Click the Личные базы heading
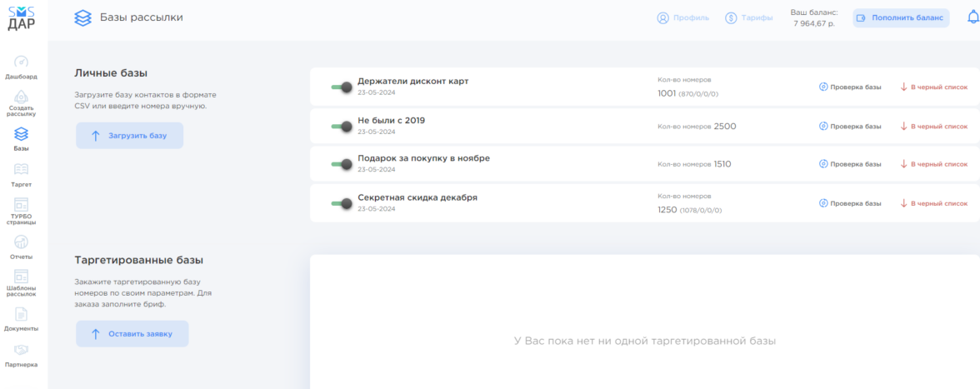This screenshot has height=389, width=980. click(x=111, y=73)
